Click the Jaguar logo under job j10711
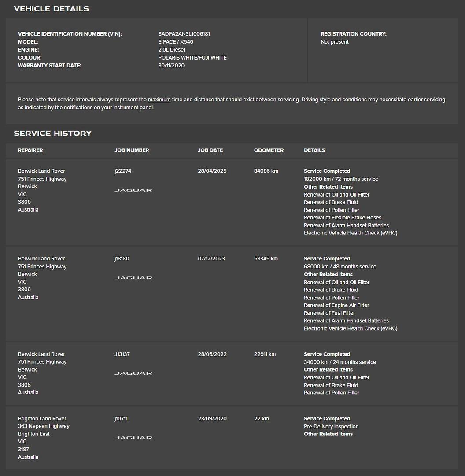This screenshot has width=465, height=476. click(x=133, y=438)
